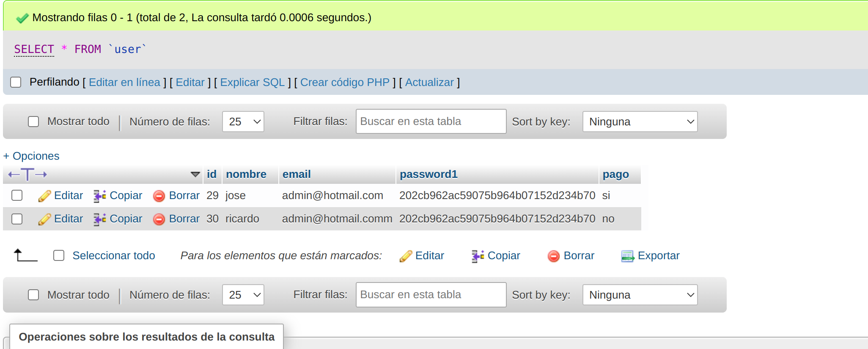Click the Seleccionar todo link
The height and width of the screenshot is (349, 868).
tap(114, 255)
